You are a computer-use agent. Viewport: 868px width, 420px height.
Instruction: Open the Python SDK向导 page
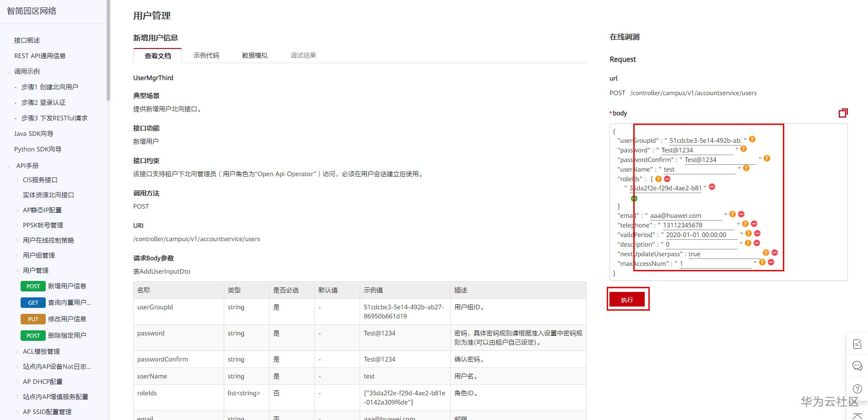[38, 149]
